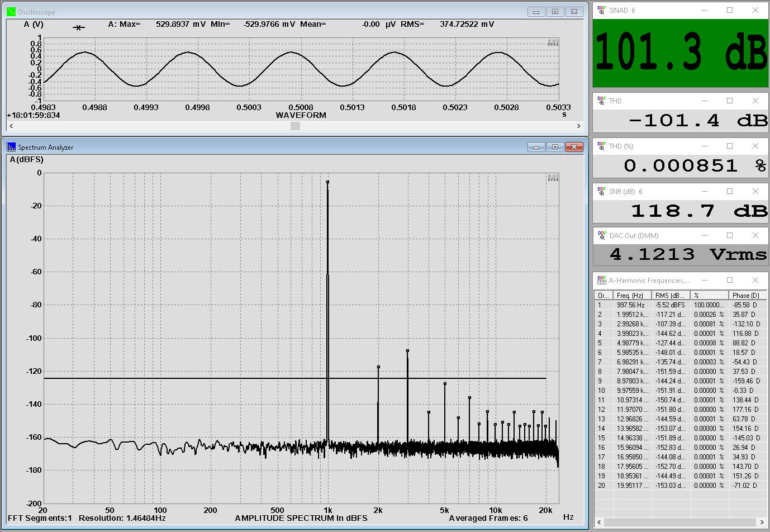Viewport: 770px width, 532px height.
Task: Restore the Oscilloscope window size
Action: point(555,12)
